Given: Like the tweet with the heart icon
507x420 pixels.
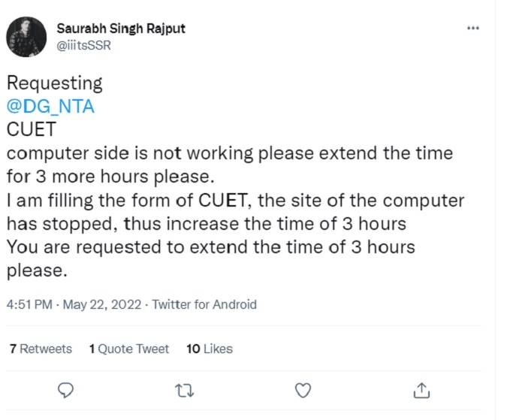Looking at the screenshot, I should click(303, 390).
